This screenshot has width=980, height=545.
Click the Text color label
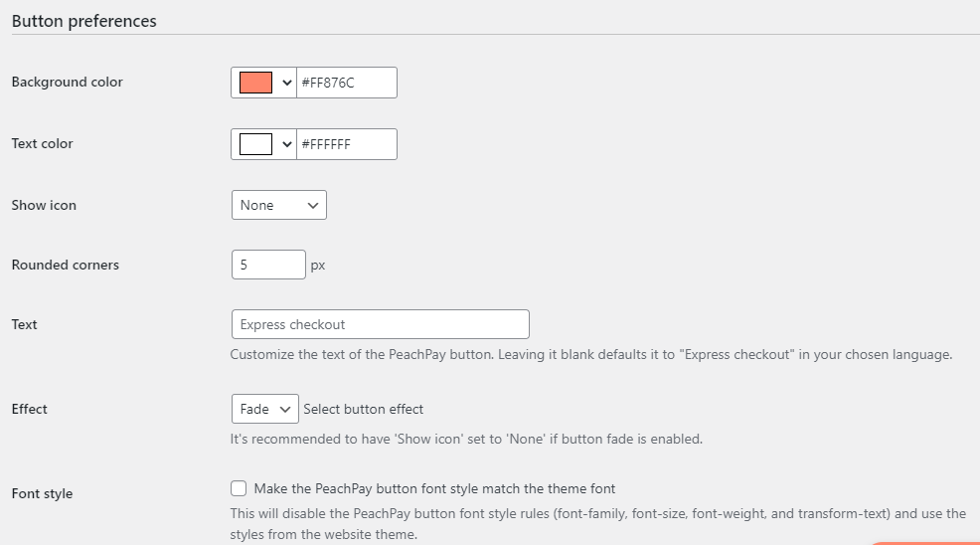click(43, 143)
